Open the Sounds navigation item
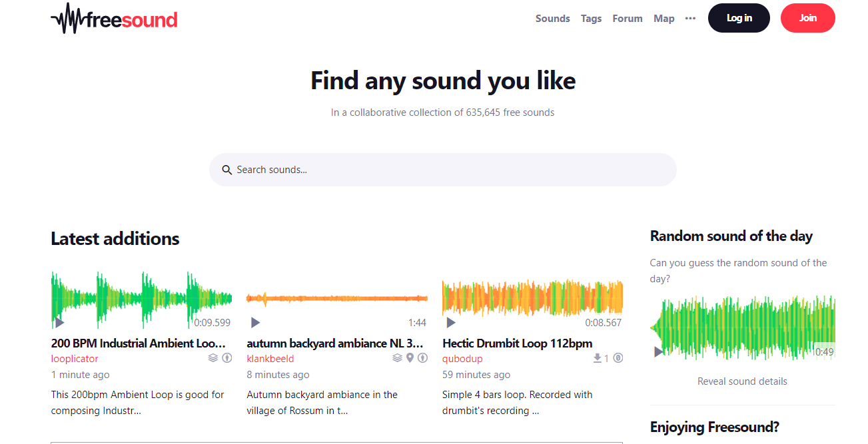Image resolution: width=868 pixels, height=444 pixels. tap(552, 19)
